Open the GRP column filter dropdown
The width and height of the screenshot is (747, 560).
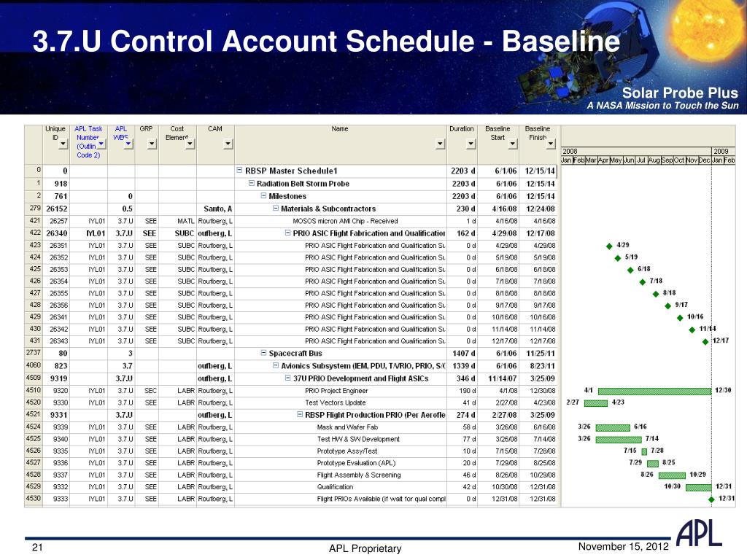coord(152,144)
